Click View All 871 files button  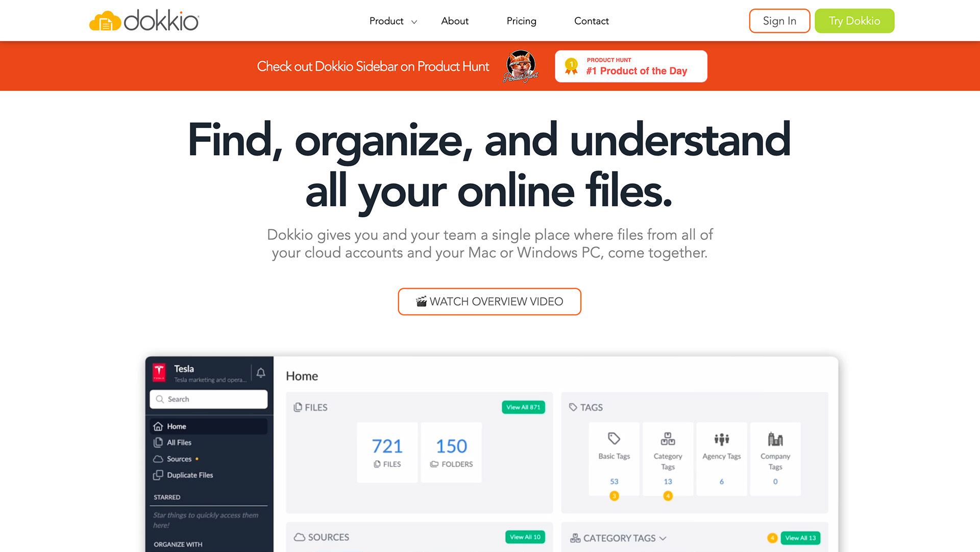523,407
